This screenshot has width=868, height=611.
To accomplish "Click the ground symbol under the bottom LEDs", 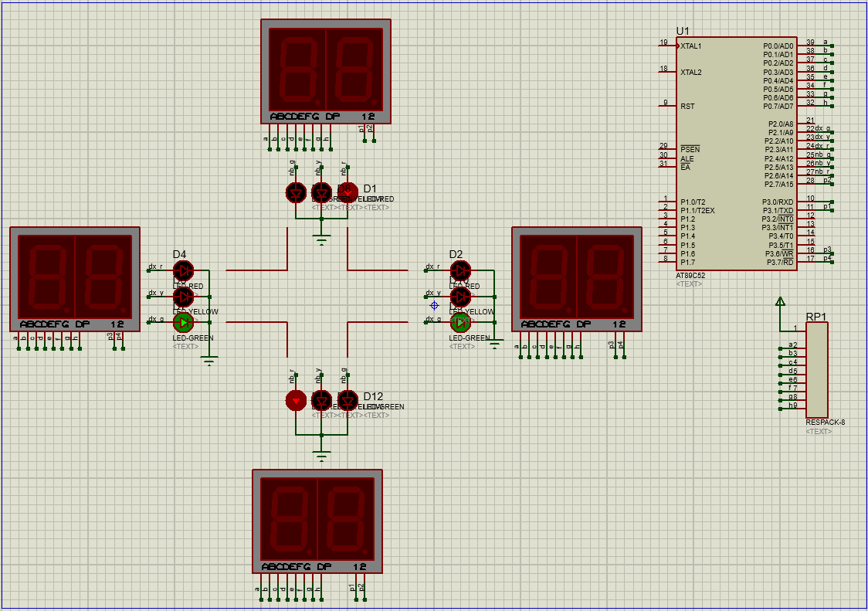I will 322,455.
